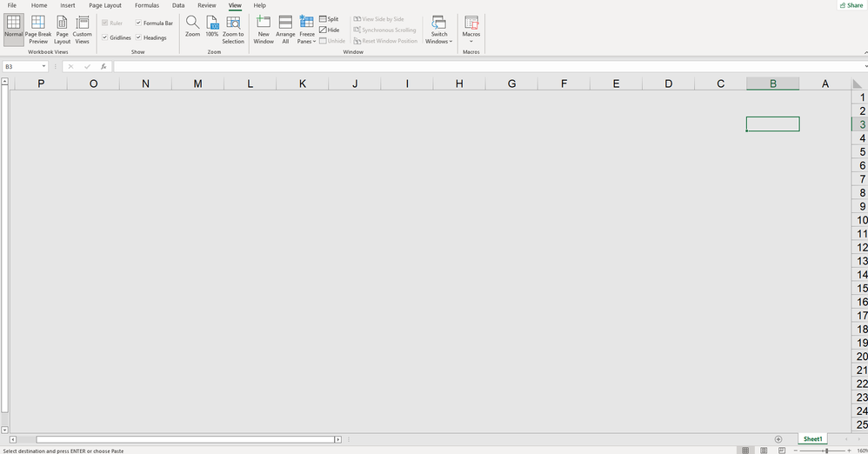Click the formula bar input field
This screenshot has width=868, height=454.
tap(487, 66)
